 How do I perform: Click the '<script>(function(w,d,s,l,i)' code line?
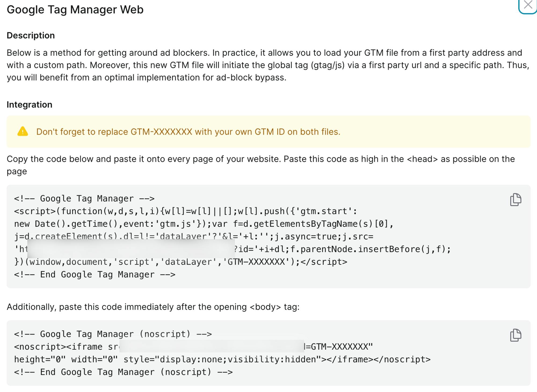pyautogui.click(x=186, y=211)
